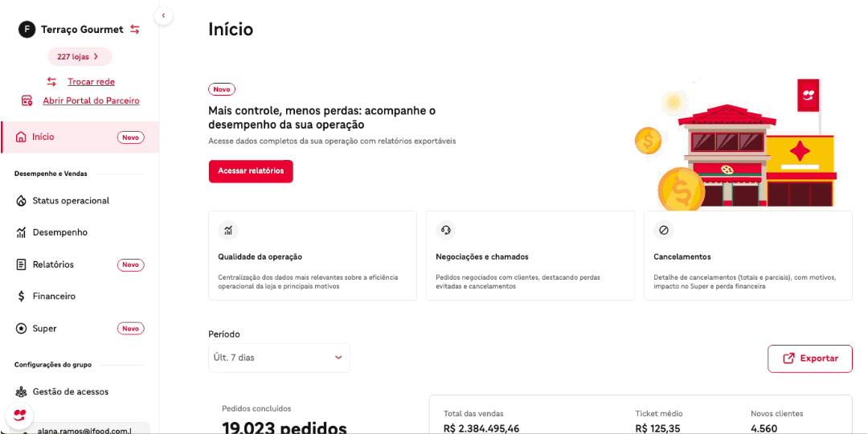
Task: Click the Negociações e chamados headset icon
Action: [446, 231]
